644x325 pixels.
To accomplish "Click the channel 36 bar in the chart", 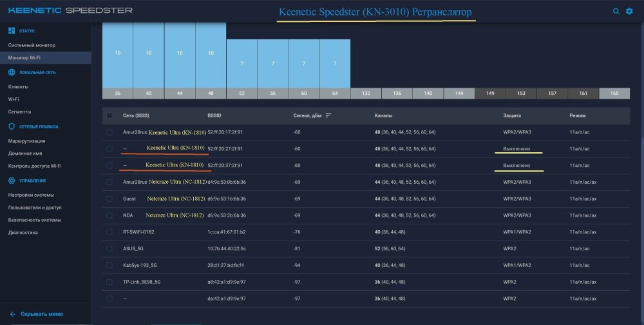I will coord(117,55).
